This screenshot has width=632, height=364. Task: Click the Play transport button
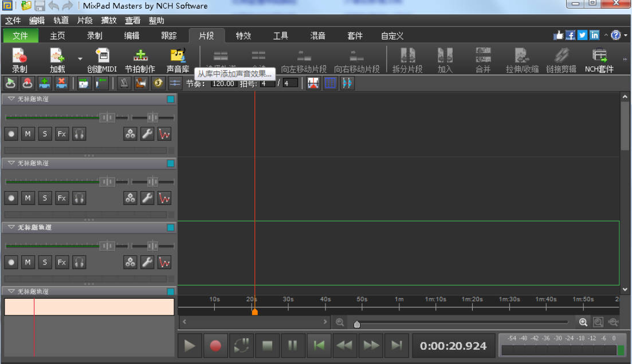coord(190,346)
